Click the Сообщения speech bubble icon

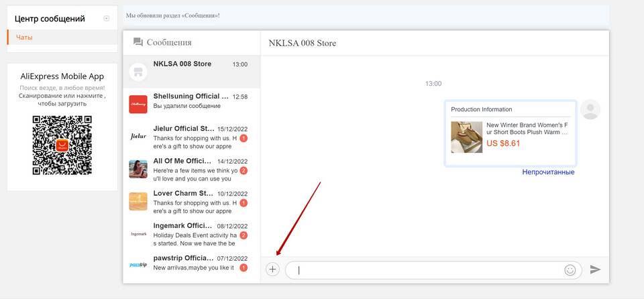(x=138, y=42)
